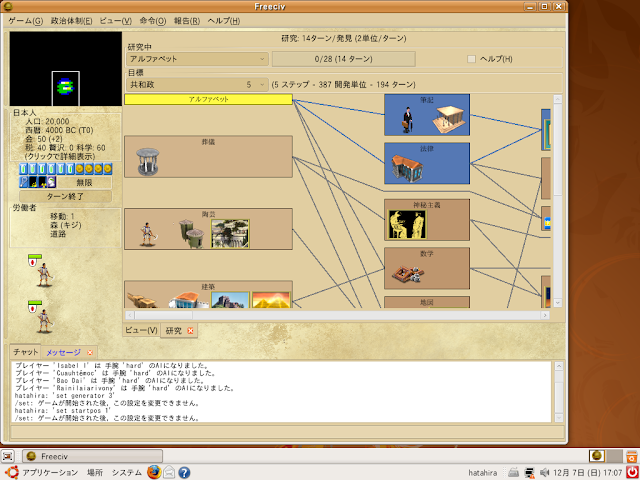Screen dimensions: 640x480
Task: Expand the 共和政 goal dropdown
Action: point(197,85)
